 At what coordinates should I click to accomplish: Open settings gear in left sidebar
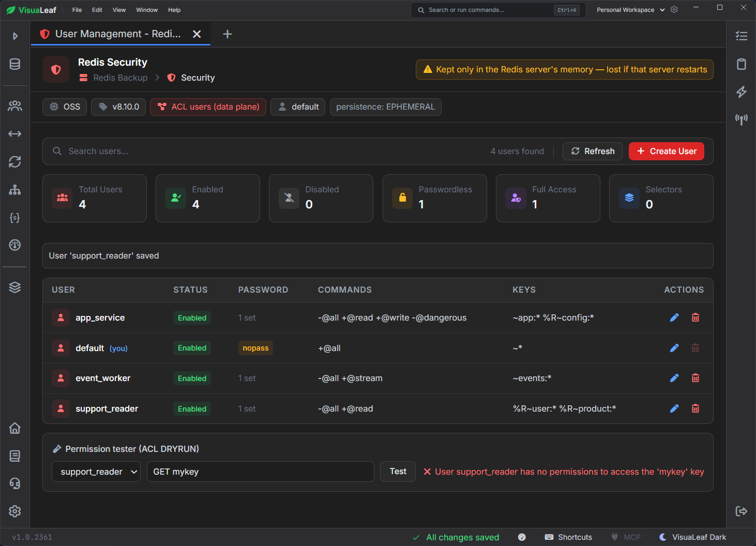pyautogui.click(x=15, y=511)
